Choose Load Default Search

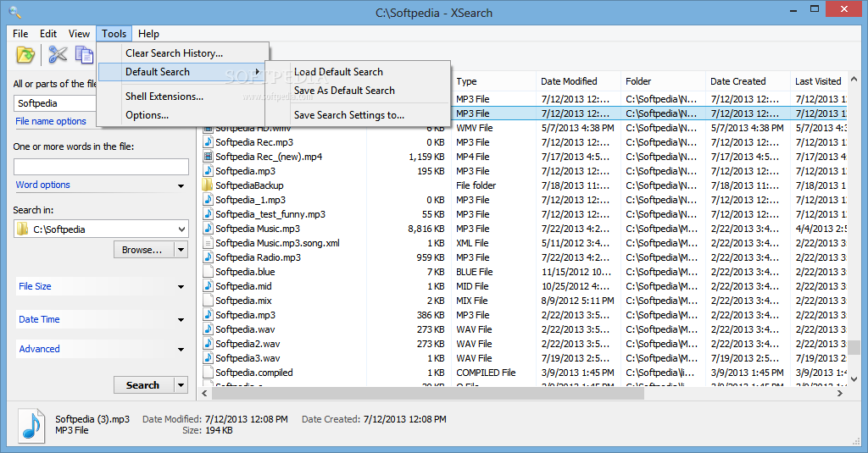[x=338, y=72]
